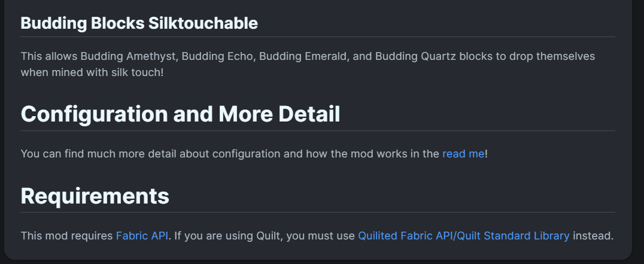Click the divider line under Requirements heading
Viewport: 644px width, 264px height.
pyautogui.click(x=317, y=212)
